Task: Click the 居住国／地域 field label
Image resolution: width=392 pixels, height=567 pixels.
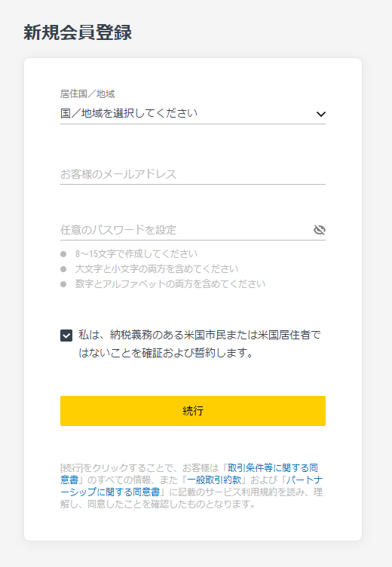Action: [x=87, y=94]
